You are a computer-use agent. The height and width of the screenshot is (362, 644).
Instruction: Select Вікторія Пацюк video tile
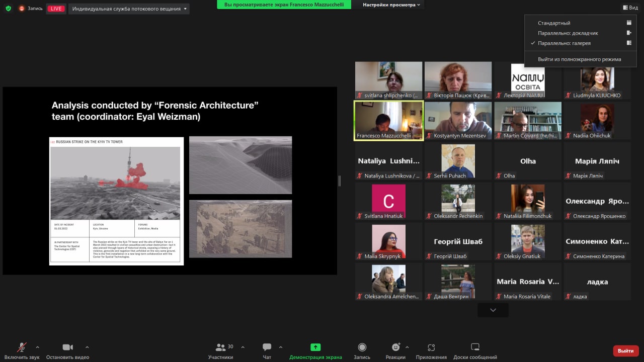click(x=458, y=80)
